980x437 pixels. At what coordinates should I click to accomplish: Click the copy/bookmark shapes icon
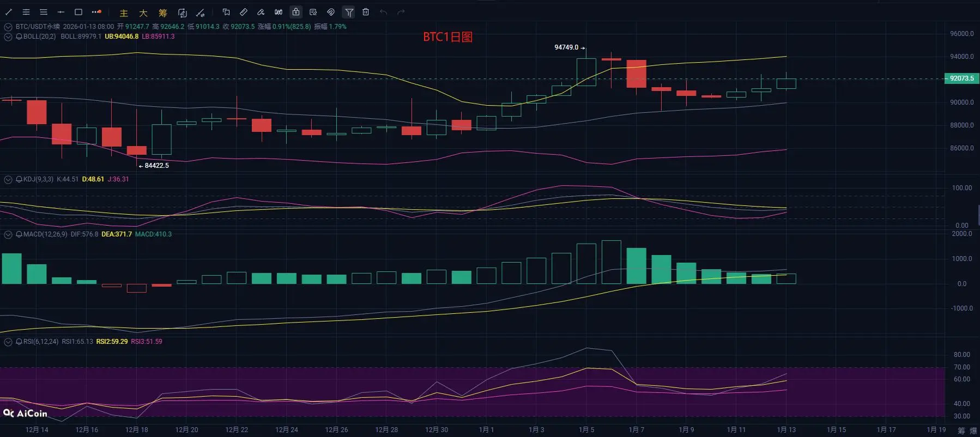[226, 12]
